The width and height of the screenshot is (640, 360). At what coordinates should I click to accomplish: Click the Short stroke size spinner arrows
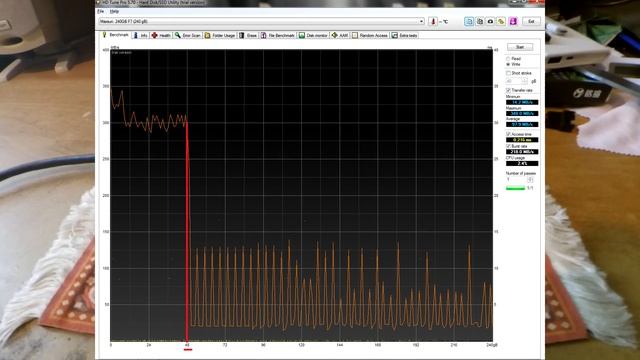pos(525,81)
